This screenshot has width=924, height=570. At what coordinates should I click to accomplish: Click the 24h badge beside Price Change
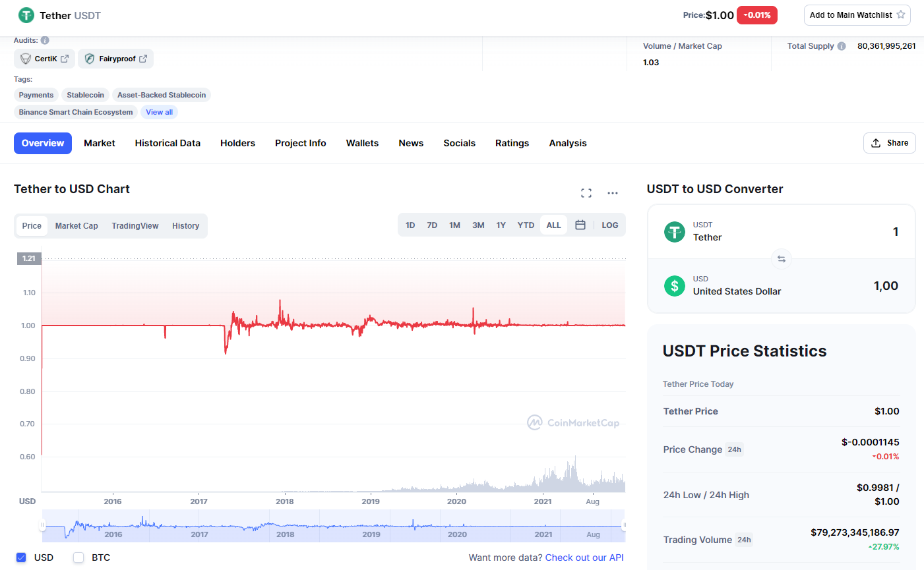735,449
